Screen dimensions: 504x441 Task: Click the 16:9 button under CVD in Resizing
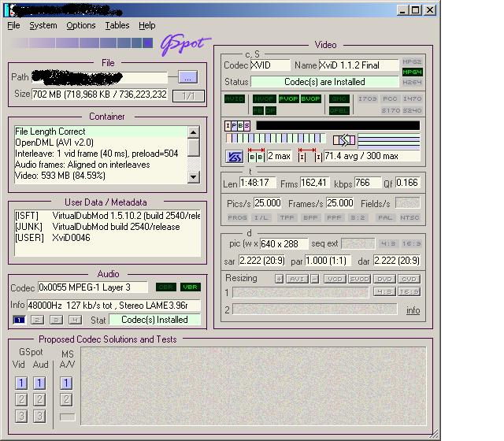(409, 292)
